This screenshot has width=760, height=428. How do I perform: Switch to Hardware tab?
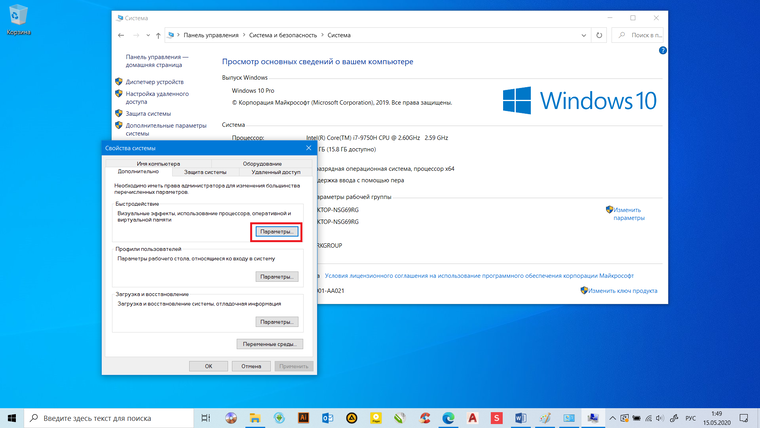262,163
